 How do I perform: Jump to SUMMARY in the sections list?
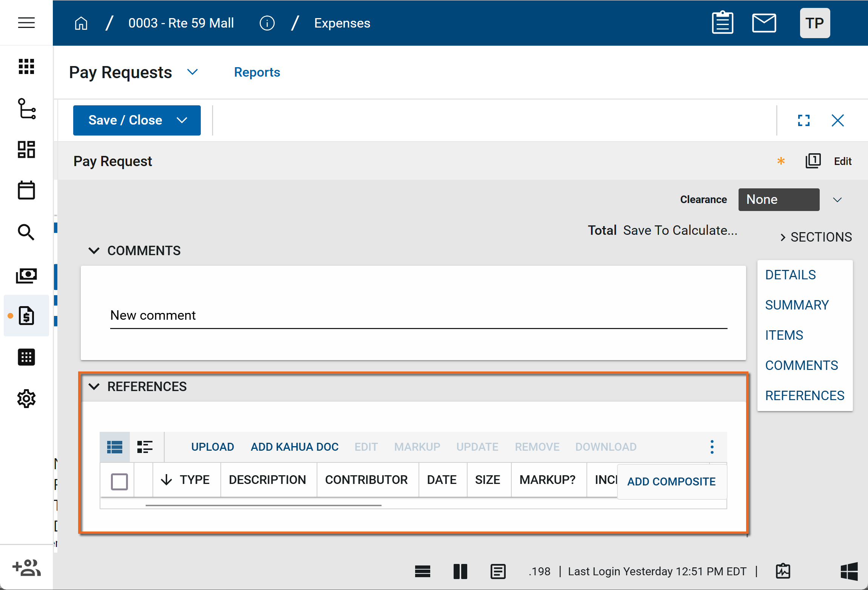point(797,305)
